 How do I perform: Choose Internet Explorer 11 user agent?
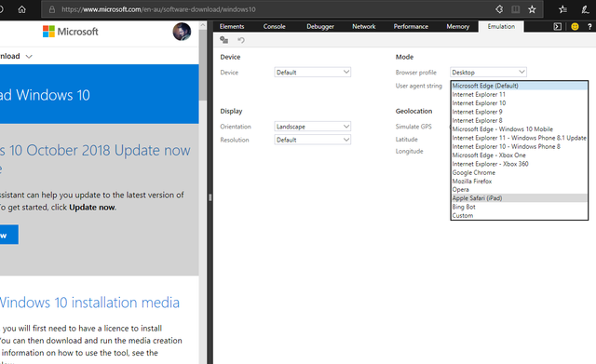[520, 94]
